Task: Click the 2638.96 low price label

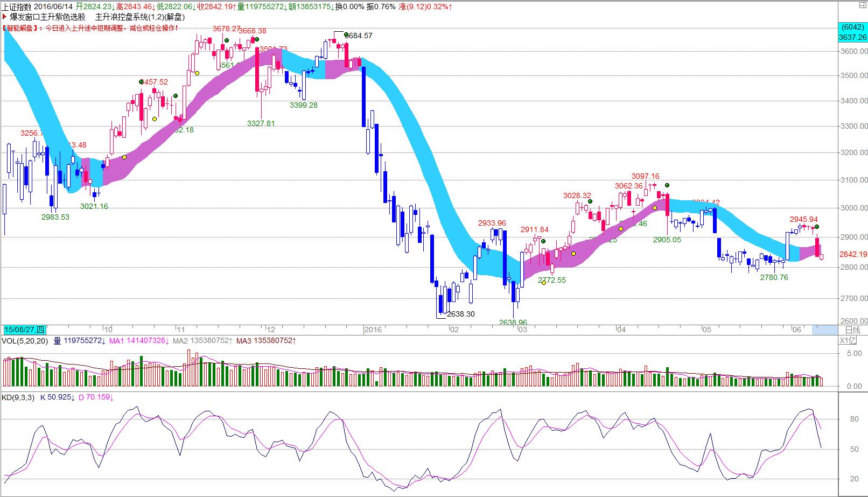Action: coord(513,323)
